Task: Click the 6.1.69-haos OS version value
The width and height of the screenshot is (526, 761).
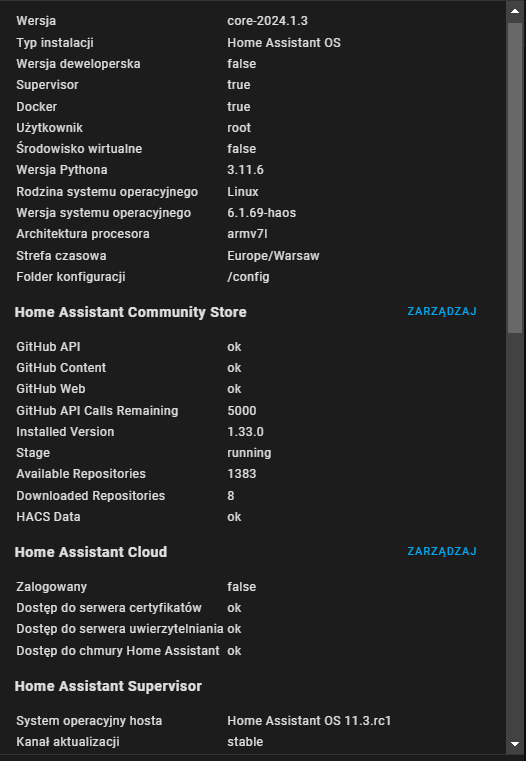Action: tap(262, 213)
